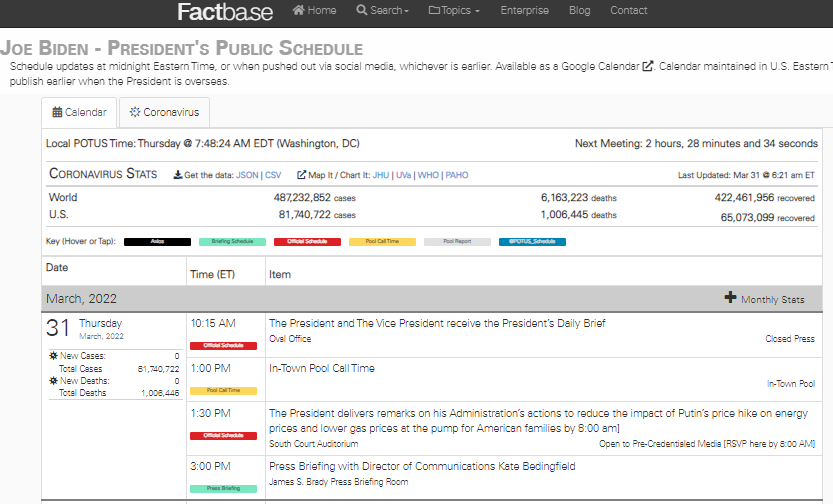Click the James S. Brady Press Briefing Room location

338,482
